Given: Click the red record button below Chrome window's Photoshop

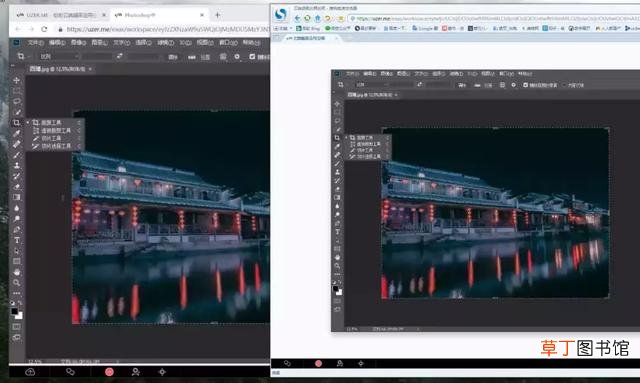Looking at the screenshot, I should (x=109, y=372).
